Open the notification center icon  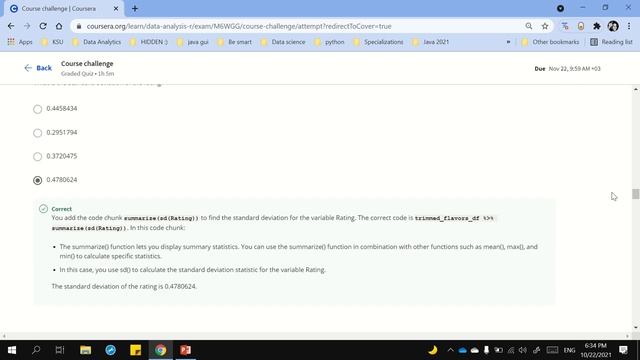tap(623, 350)
